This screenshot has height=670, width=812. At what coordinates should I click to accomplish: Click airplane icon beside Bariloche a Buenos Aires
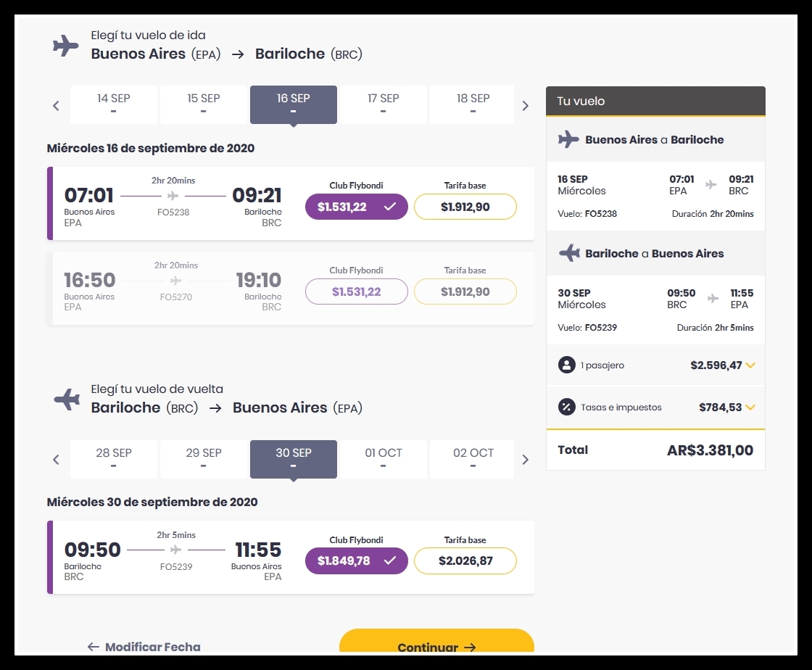pos(569,253)
